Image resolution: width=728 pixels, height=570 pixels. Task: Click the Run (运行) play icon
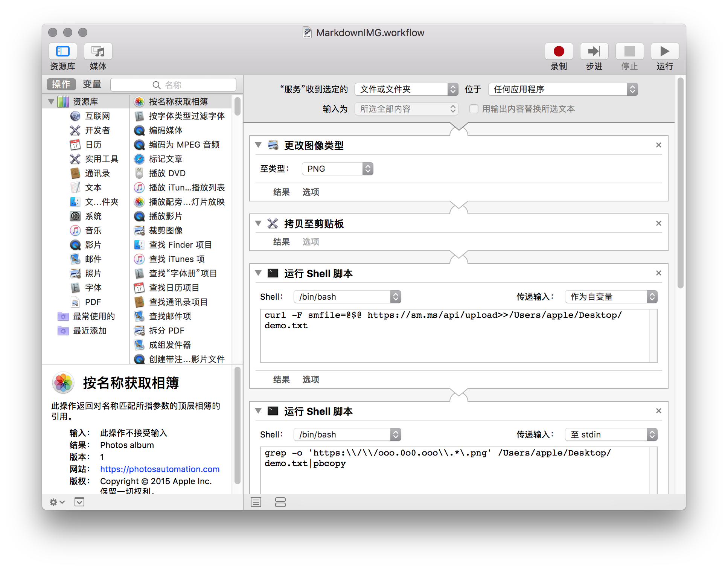pyautogui.click(x=665, y=51)
